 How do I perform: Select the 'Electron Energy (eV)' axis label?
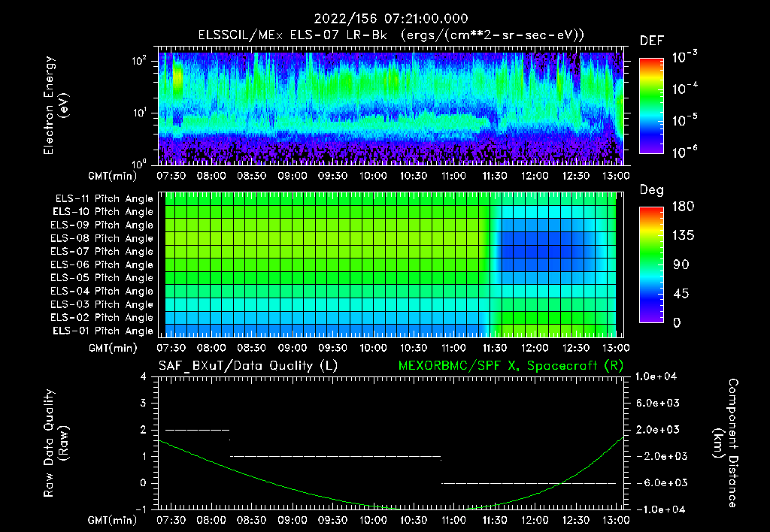coord(56,105)
